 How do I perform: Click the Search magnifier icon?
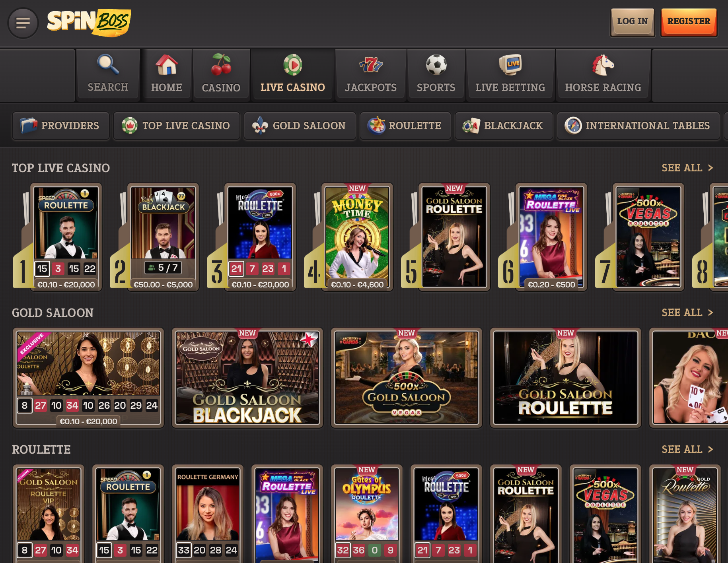click(x=108, y=64)
